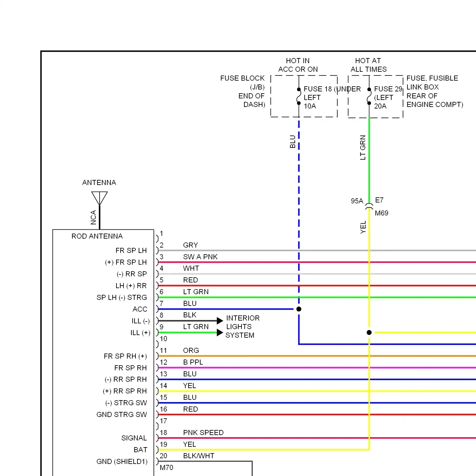Click the (+) FR SP LH terminal label
The image size is (476, 476).
[x=126, y=262]
